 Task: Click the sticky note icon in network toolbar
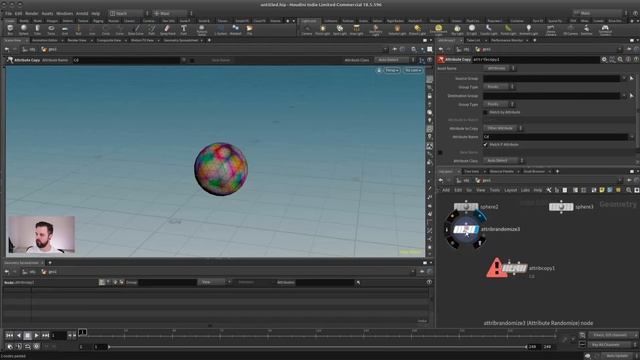tap(602, 190)
